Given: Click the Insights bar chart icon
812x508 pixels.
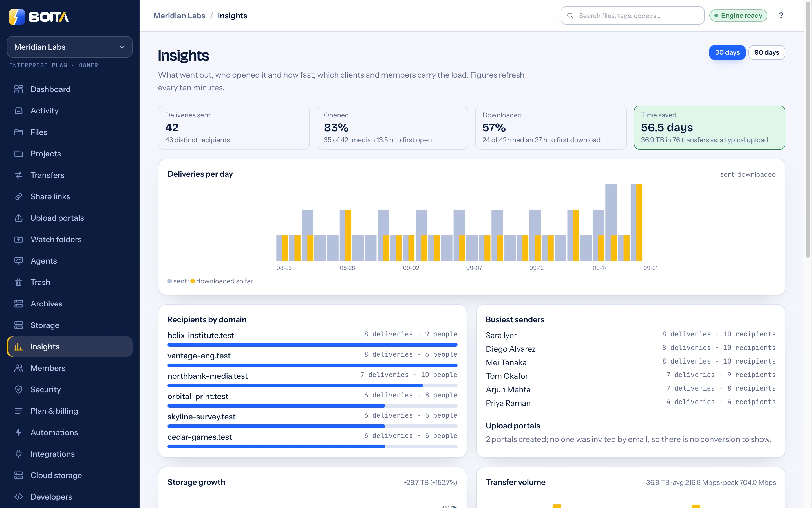Looking at the screenshot, I should [x=18, y=347].
